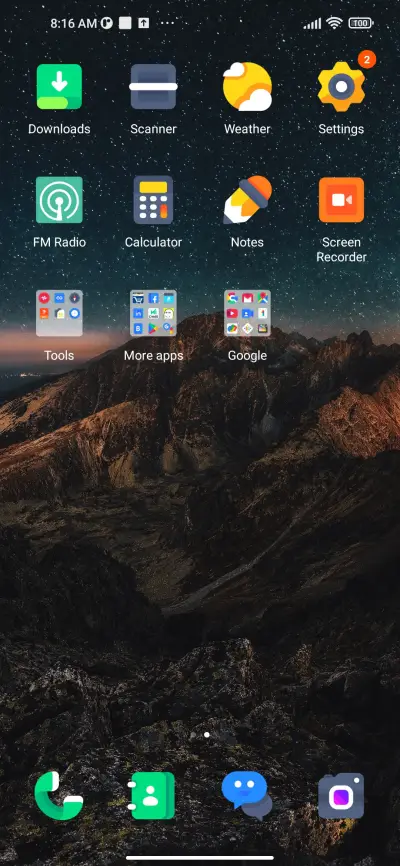The height and width of the screenshot is (866, 400).
Task: Start the Screen Recorder app
Action: [341, 200]
